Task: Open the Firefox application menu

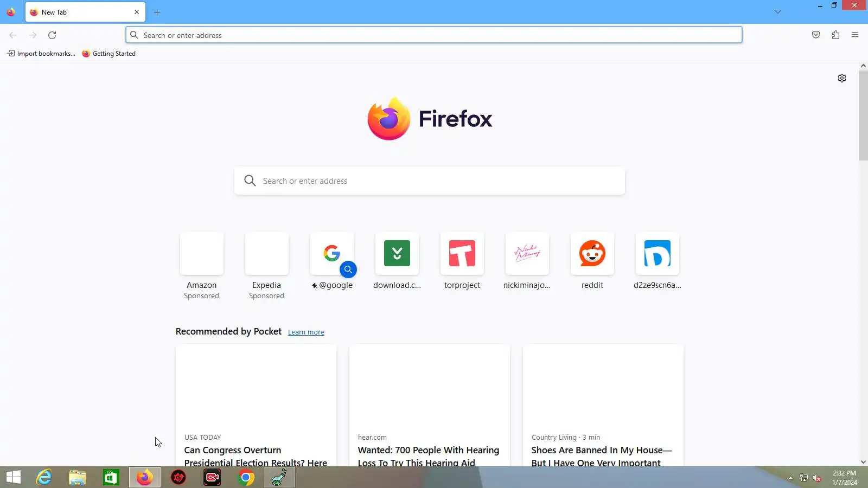Action: (x=855, y=35)
